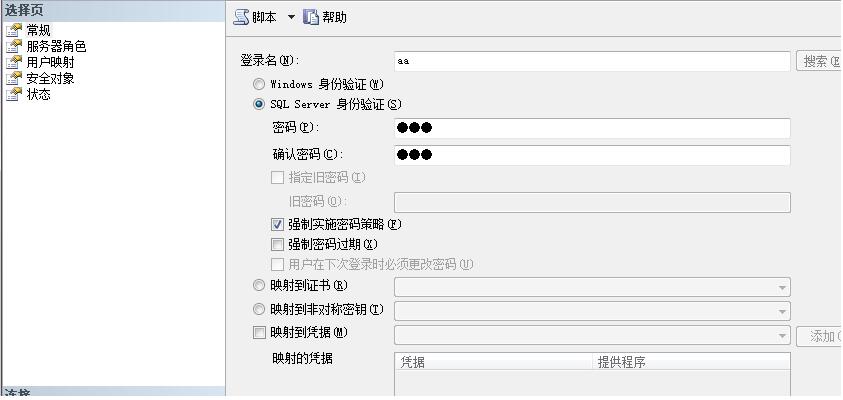Expand the 映射到证书 dropdown list
Screen dimensions: 843x400
pos(781,288)
